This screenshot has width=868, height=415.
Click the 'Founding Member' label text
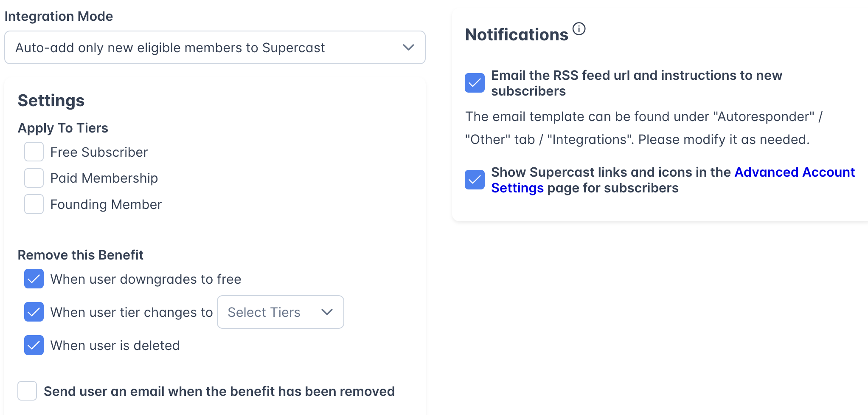tap(106, 204)
